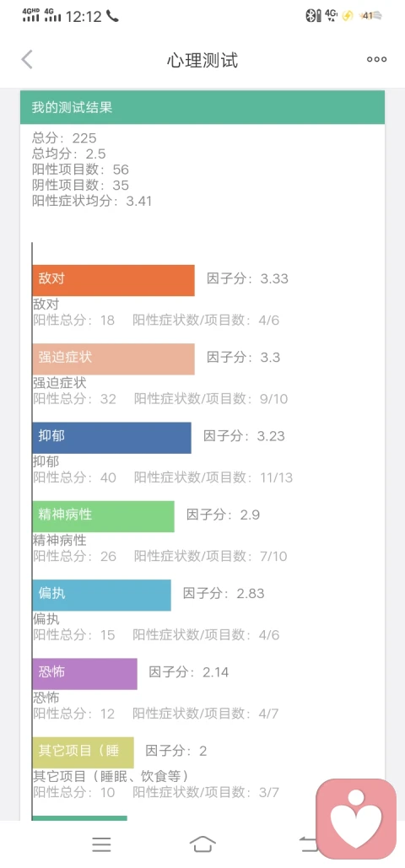
Task: Go to Android home screen icon
Action: point(202,844)
